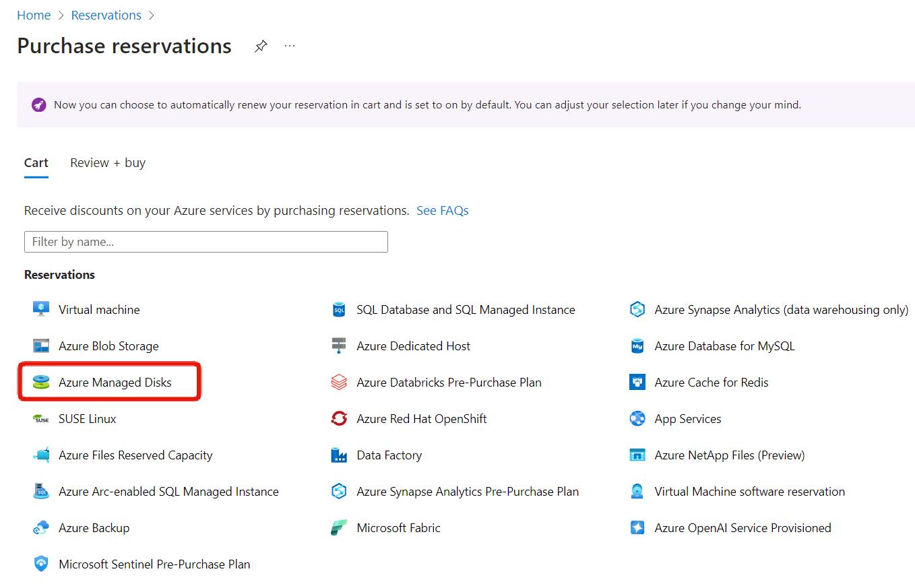
Task: Click the Azure Blob Storage icon
Action: click(41, 346)
